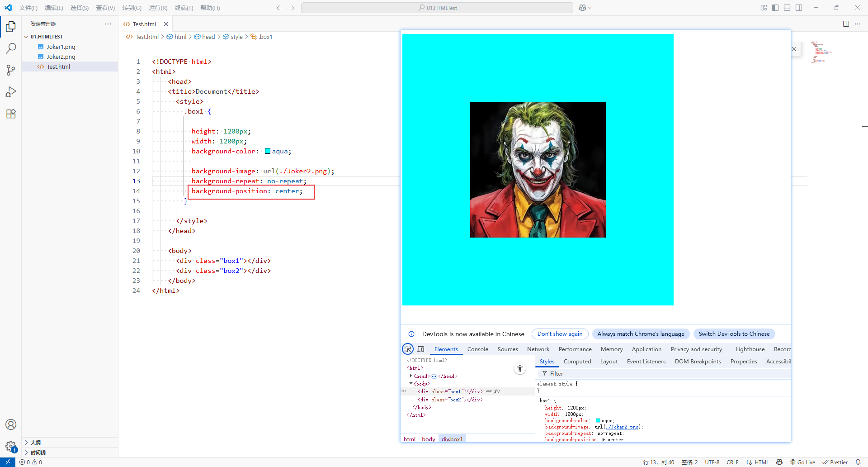
Task: Toggle the secondary side bar visibility
Action: (799, 8)
